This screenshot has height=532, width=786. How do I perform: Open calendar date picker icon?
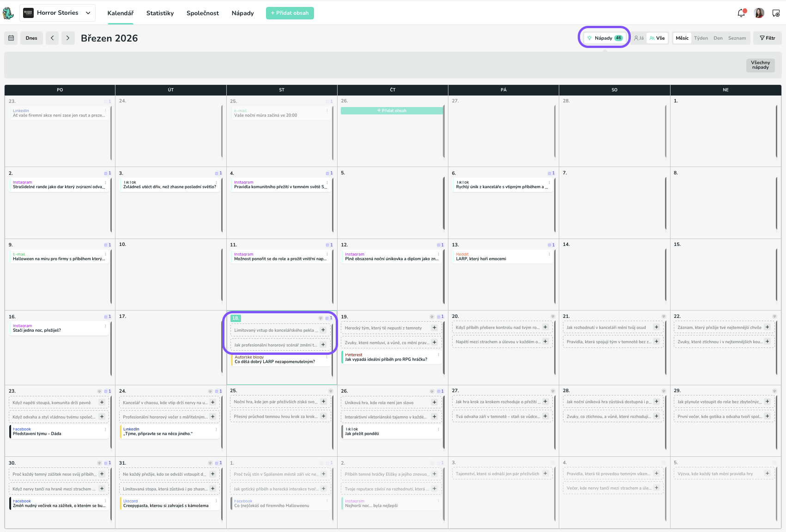coord(11,38)
